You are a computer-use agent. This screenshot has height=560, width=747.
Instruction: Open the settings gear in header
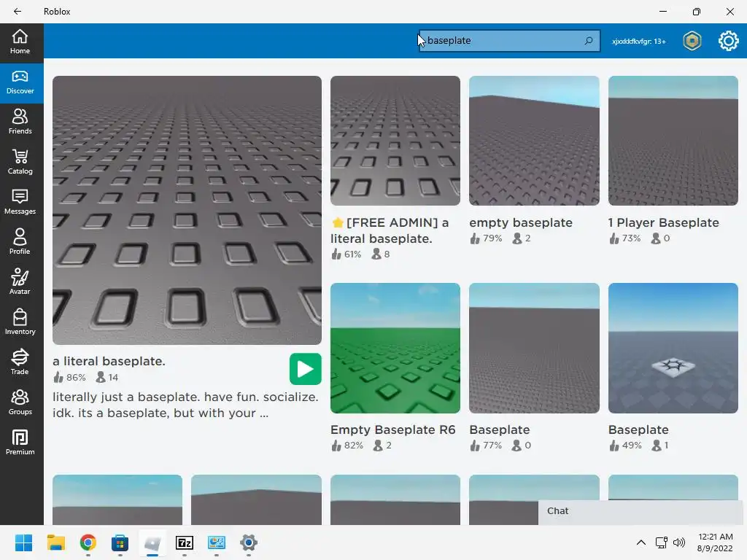point(729,41)
